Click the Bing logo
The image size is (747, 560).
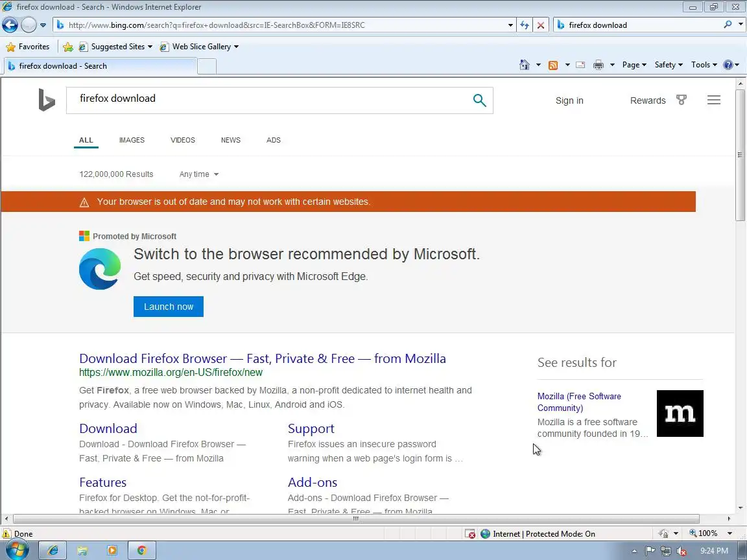pyautogui.click(x=47, y=100)
